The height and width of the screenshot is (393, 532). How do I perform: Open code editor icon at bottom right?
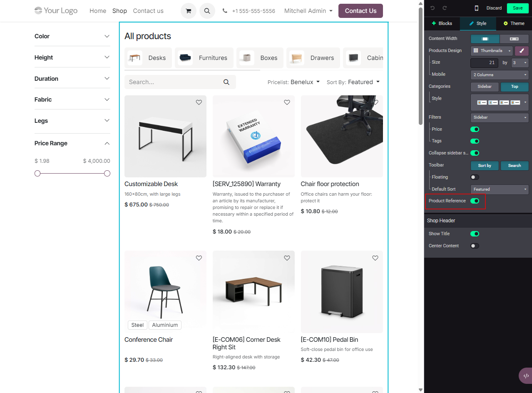tap(526, 376)
